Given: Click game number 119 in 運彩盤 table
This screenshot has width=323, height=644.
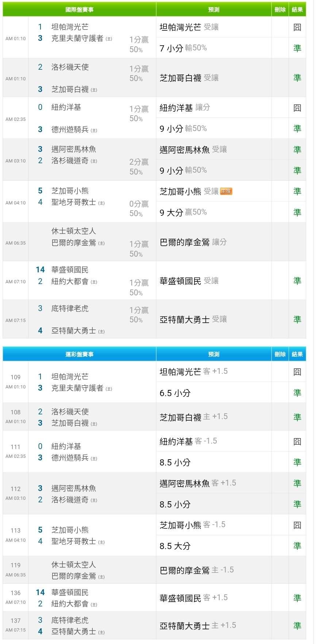Looking at the screenshot, I should (x=16, y=565).
